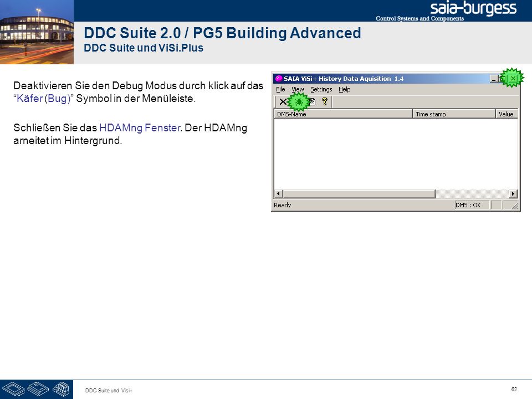
Task: Open the File menu
Action: (280, 89)
